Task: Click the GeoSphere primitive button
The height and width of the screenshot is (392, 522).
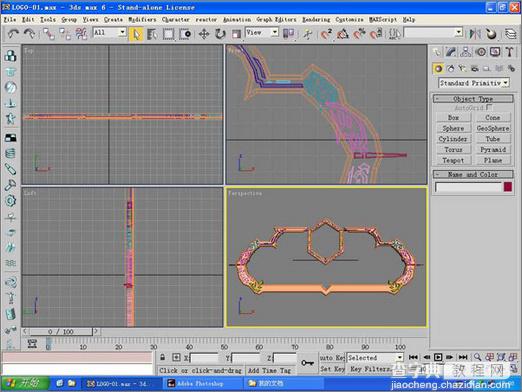Action: (493, 128)
